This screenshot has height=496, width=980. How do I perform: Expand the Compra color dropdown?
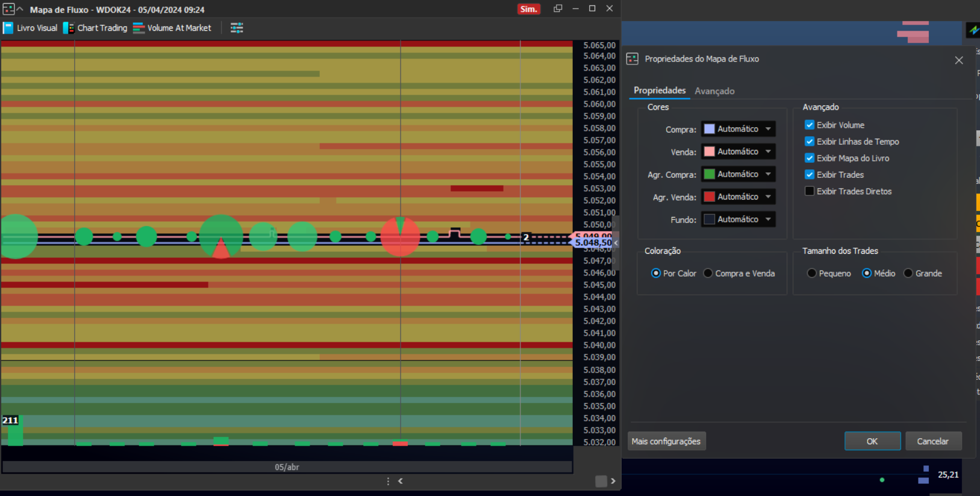pyautogui.click(x=768, y=129)
